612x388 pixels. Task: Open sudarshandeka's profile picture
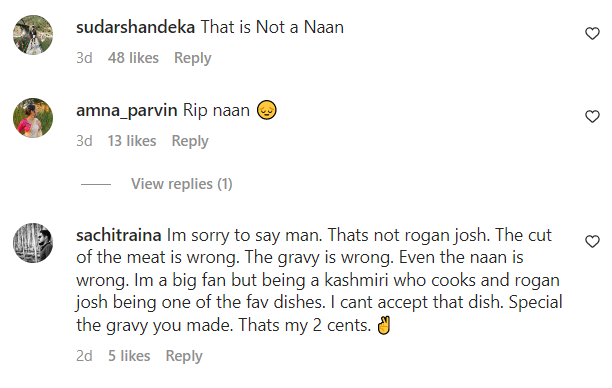[x=33, y=35]
